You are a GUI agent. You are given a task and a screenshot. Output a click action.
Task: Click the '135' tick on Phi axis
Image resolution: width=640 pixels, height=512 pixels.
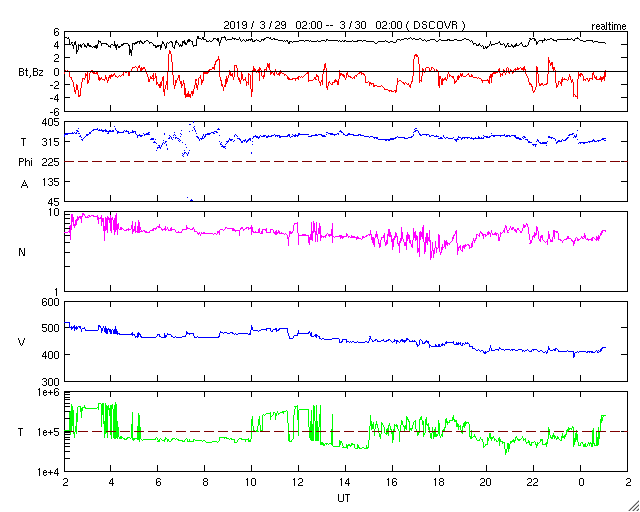[x=51, y=182]
